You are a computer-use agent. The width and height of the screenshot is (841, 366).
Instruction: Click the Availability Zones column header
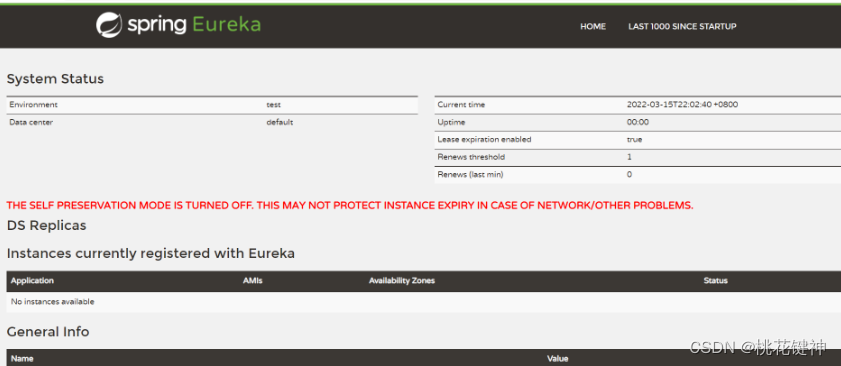[x=402, y=281]
